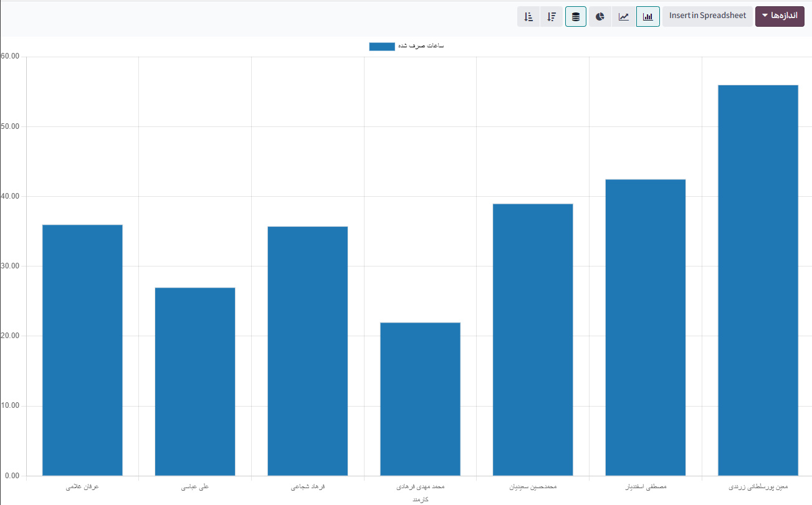
Task: Open the اندازه‌ها measures dropdown
Action: [780, 16]
